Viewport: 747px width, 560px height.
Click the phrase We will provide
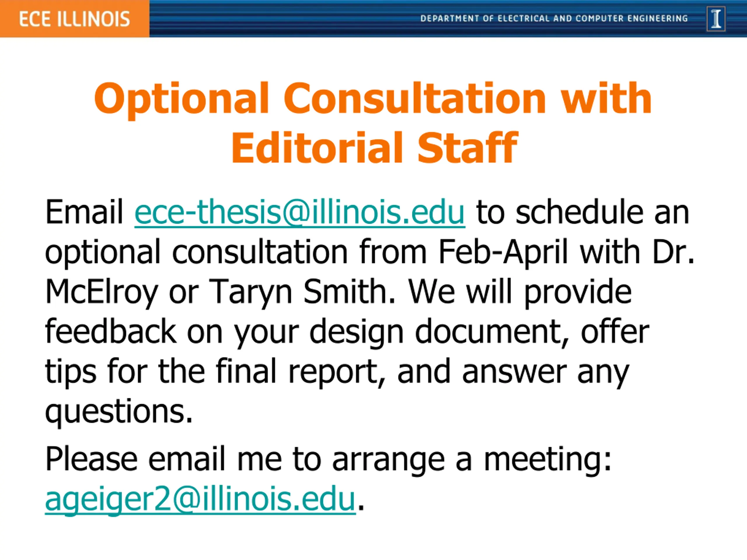point(520,292)
